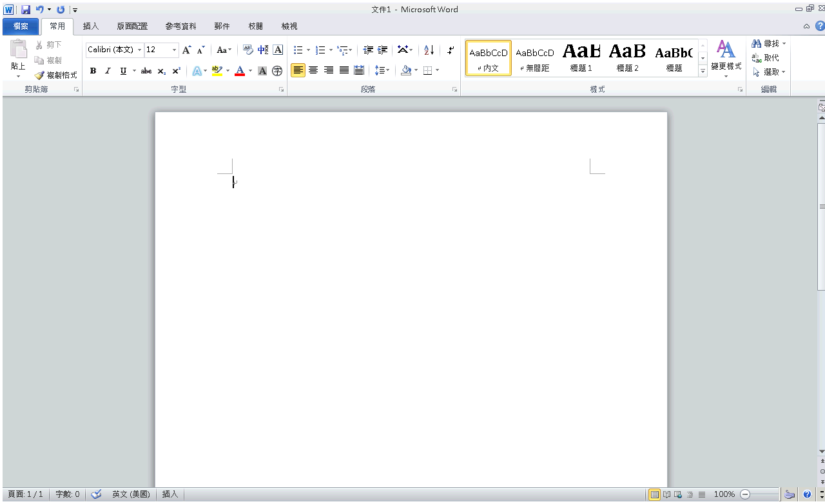The width and height of the screenshot is (825, 504).
Task: Shrink font size with the small A icon
Action: coord(200,50)
